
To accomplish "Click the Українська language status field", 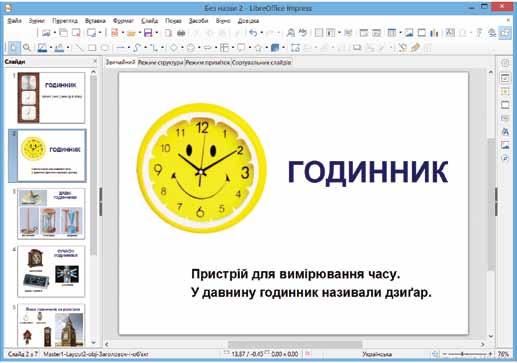I will click(377, 354).
